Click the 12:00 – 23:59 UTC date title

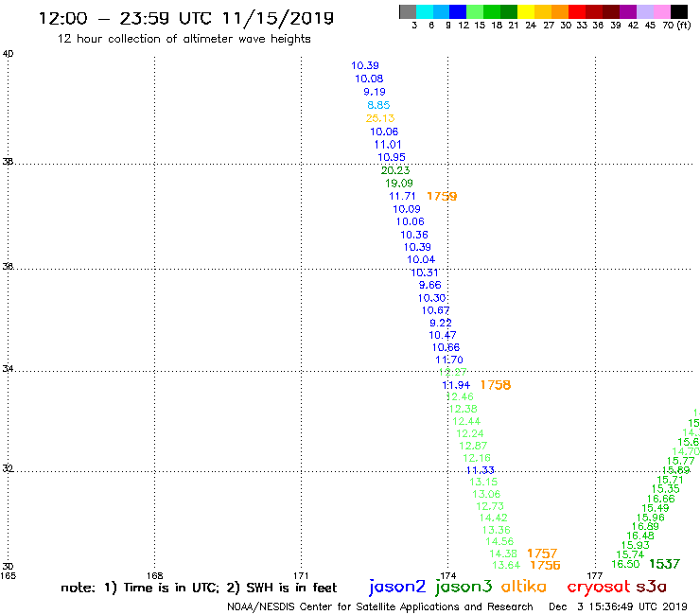point(186,18)
